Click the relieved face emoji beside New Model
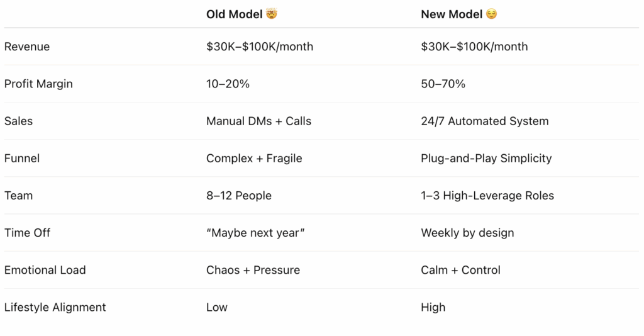Viewport: 644px width, 336px height. 491,14
